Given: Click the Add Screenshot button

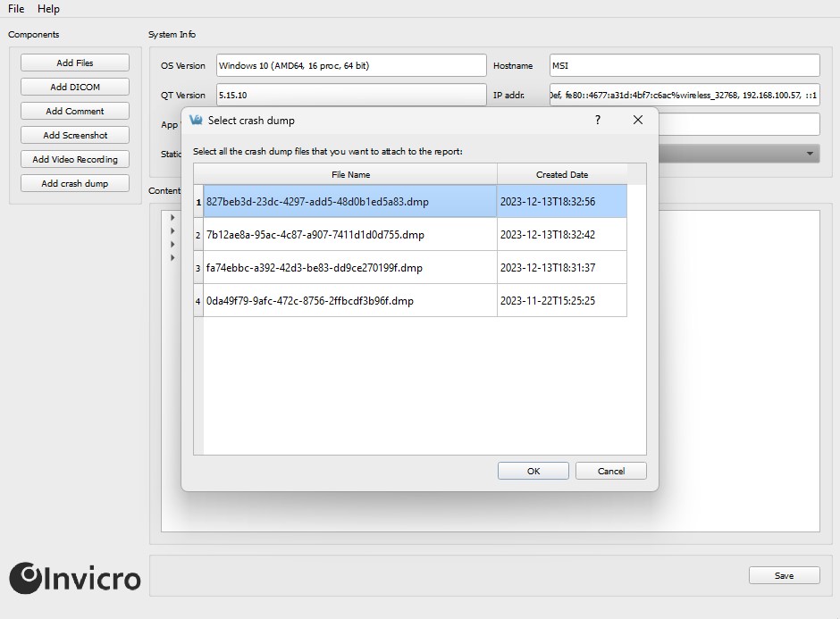Looking at the screenshot, I should tap(75, 135).
